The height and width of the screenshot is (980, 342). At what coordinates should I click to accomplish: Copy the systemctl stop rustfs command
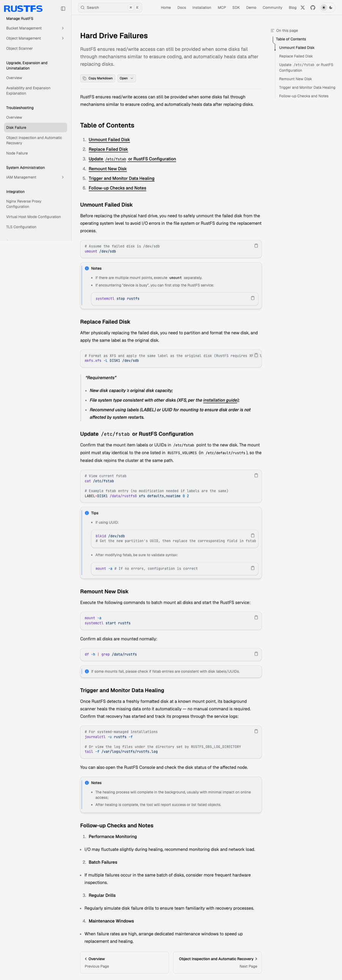tap(253, 298)
